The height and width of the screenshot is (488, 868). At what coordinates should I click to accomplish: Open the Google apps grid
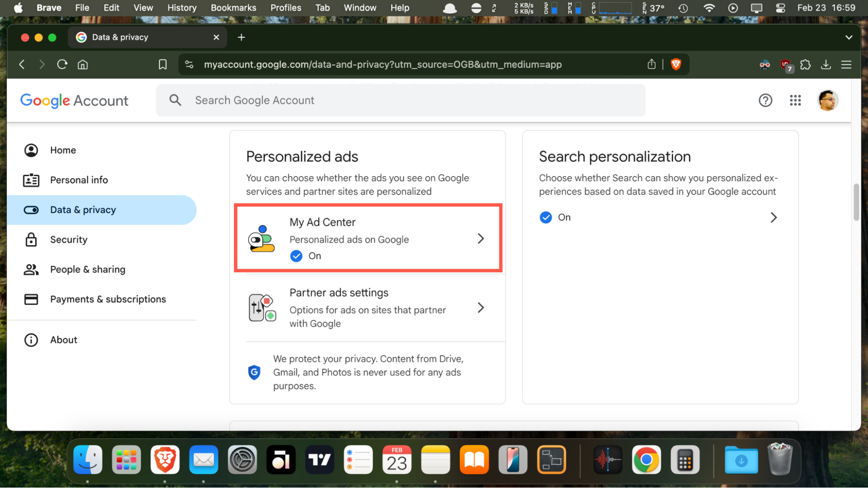point(795,100)
